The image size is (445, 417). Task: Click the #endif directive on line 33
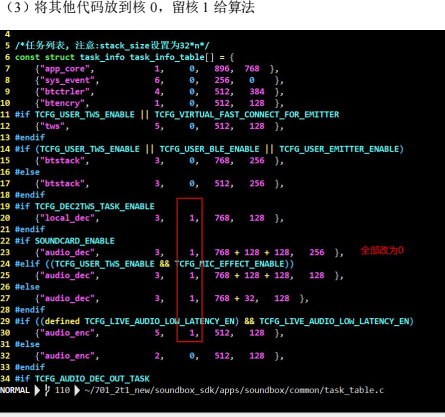coord(30,367)
